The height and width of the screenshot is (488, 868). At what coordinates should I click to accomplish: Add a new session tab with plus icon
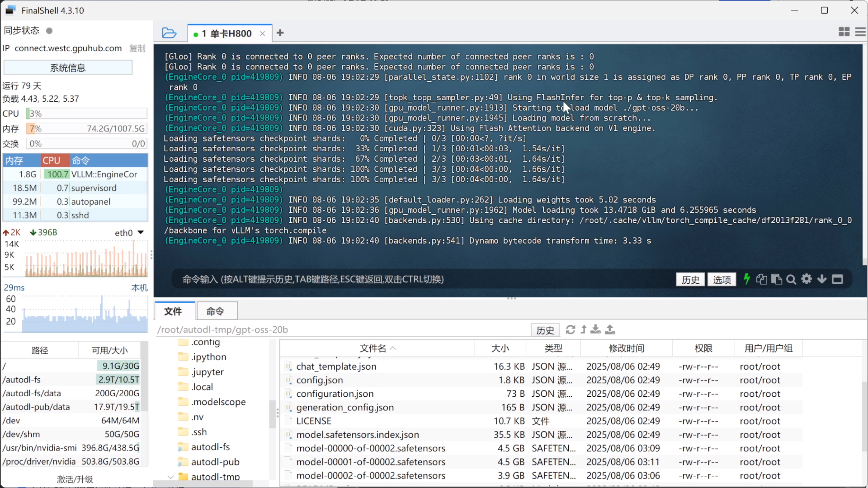280,33
